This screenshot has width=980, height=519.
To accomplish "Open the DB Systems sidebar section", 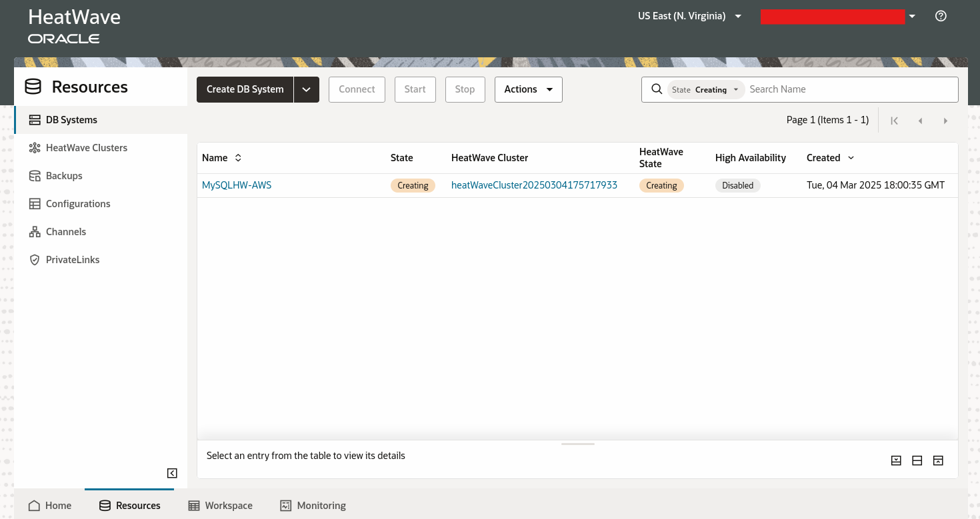I will coord(70,120).
